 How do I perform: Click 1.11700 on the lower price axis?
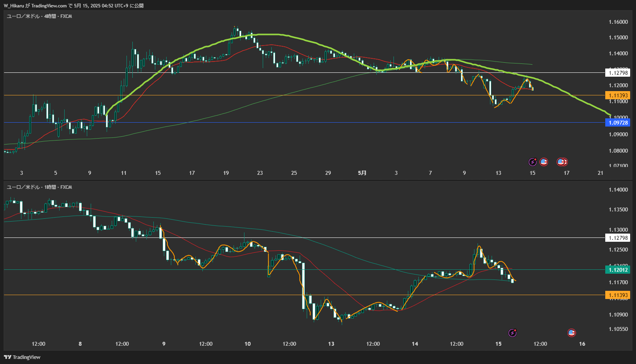pyautogui.click(x=618, y=282)
